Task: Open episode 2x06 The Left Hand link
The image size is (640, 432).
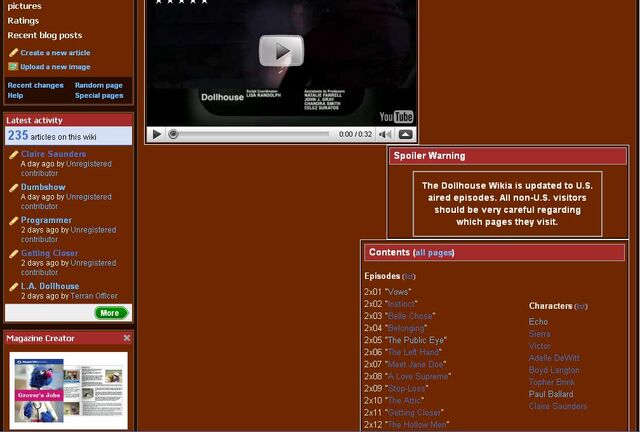Action: (x=413, y=352)
